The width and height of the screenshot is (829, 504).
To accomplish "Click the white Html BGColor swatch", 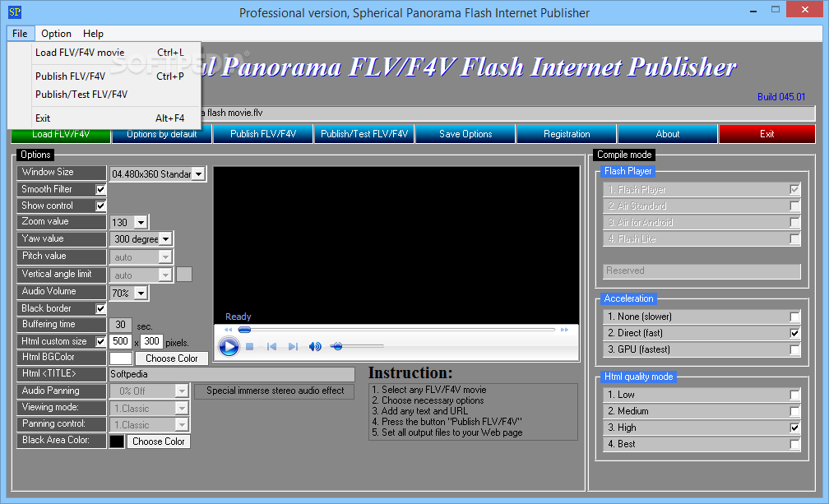I will coord(121,358).
